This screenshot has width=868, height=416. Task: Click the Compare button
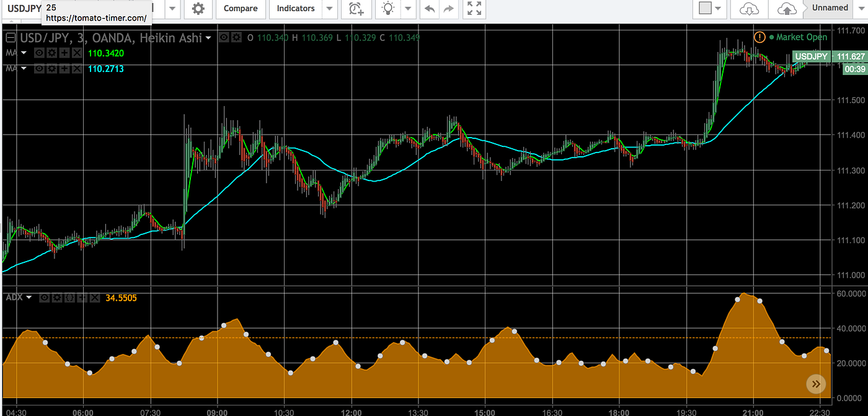(x=241, y=9)
